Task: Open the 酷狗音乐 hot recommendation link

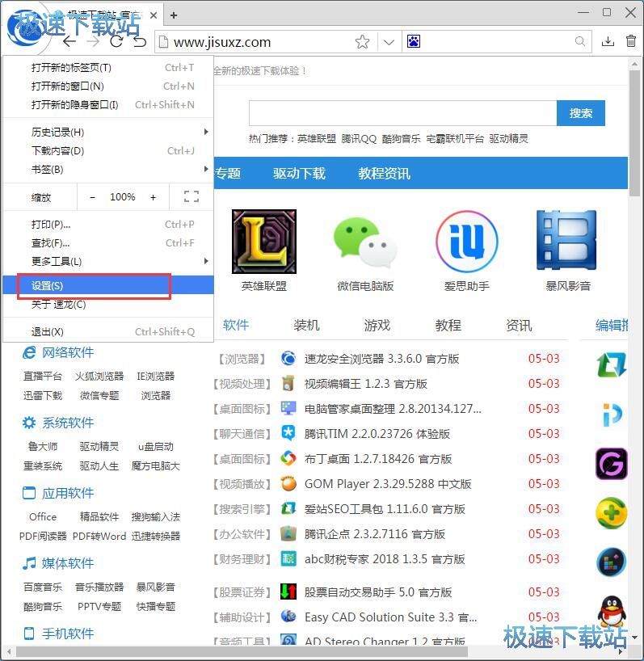Action: pos(402,139)
